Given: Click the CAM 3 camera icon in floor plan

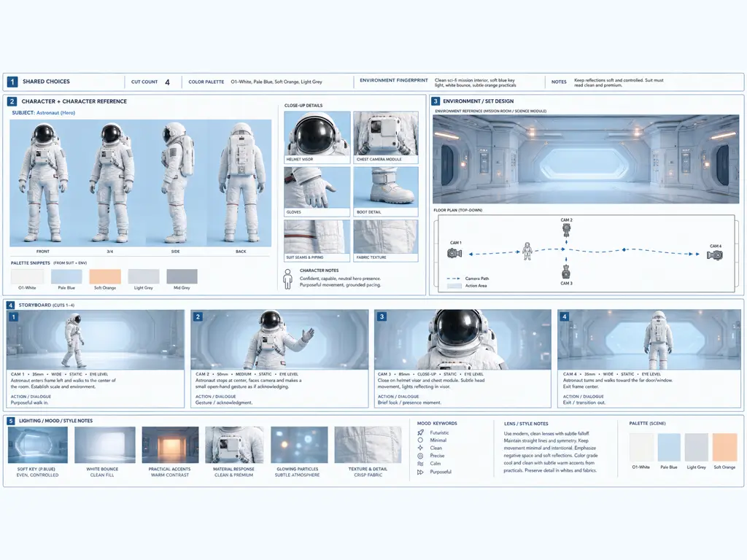Looking at the screenshot, I should (566, 273).
